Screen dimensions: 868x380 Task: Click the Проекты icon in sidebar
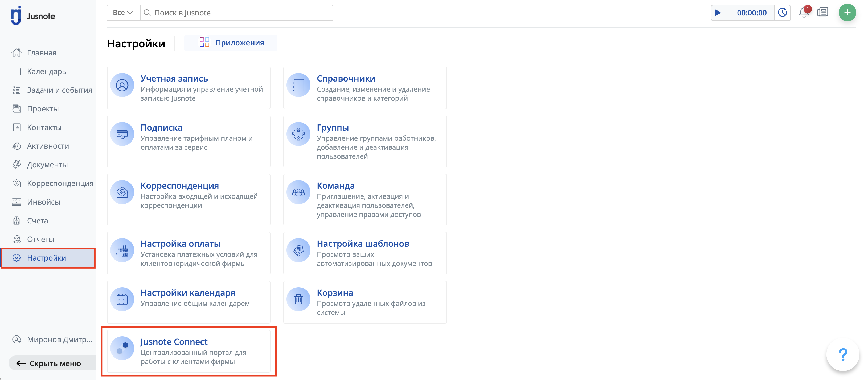coord(17,108)
